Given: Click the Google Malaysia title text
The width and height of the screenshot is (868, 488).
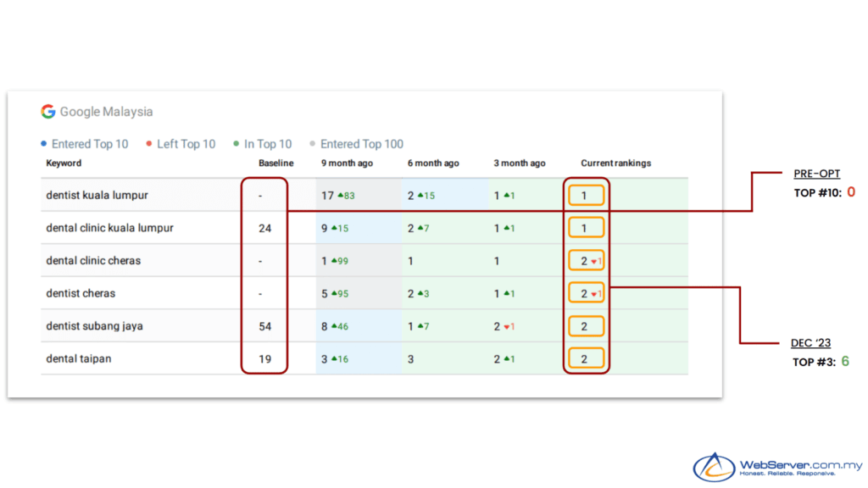Looking at the screenshot, I should tap(106, 112).
